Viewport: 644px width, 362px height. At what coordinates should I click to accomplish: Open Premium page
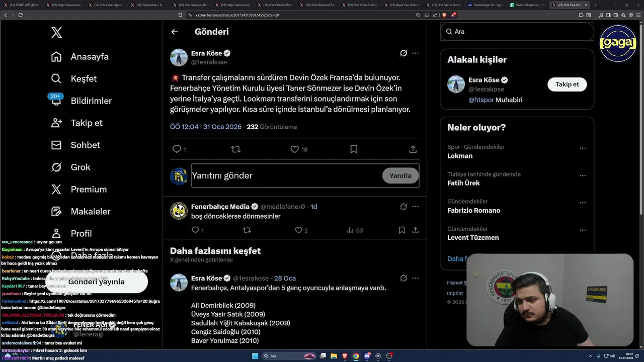[x=79, y=189]
